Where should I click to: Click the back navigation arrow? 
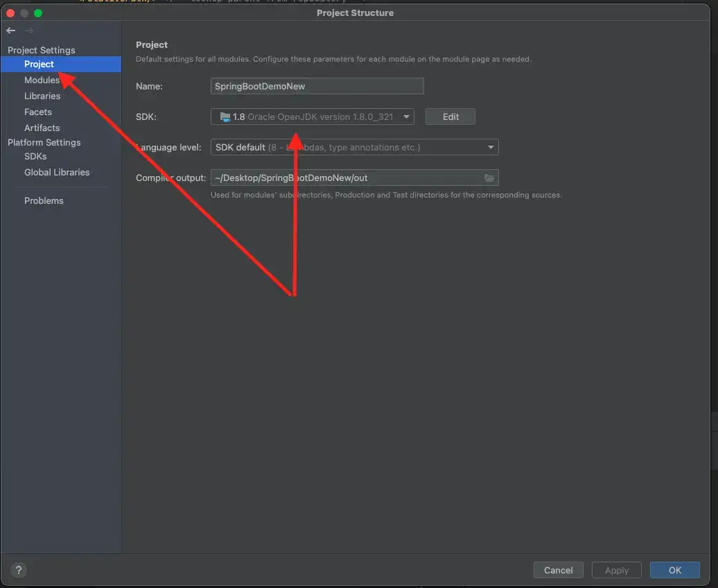click(11, 31)
